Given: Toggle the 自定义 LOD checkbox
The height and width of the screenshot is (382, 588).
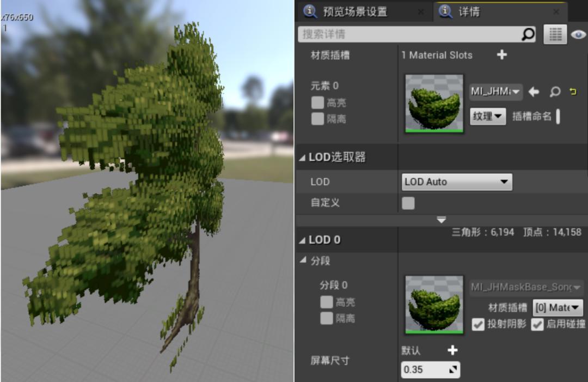Looking at the screenshot, I should click(x=408, y=203).
